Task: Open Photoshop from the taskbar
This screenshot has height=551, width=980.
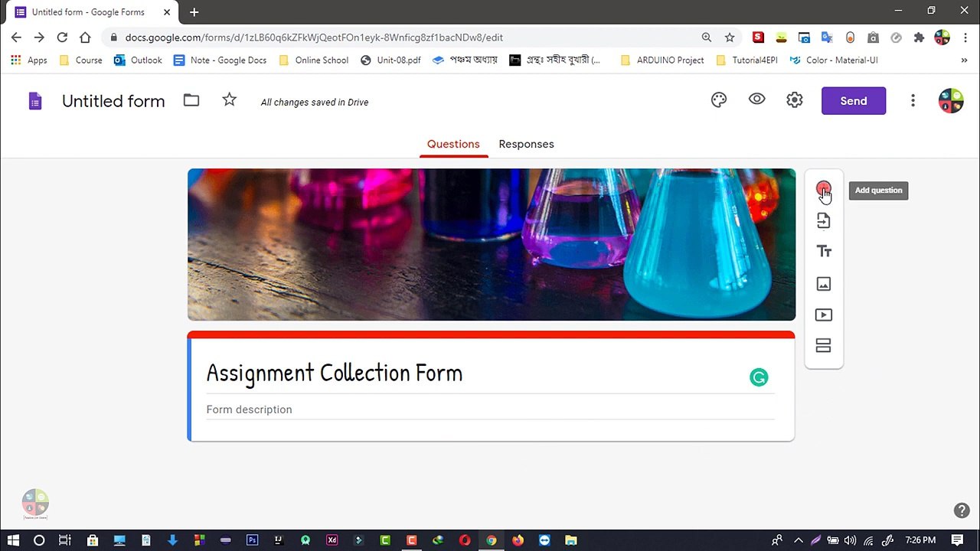Action: coord(252,540)
